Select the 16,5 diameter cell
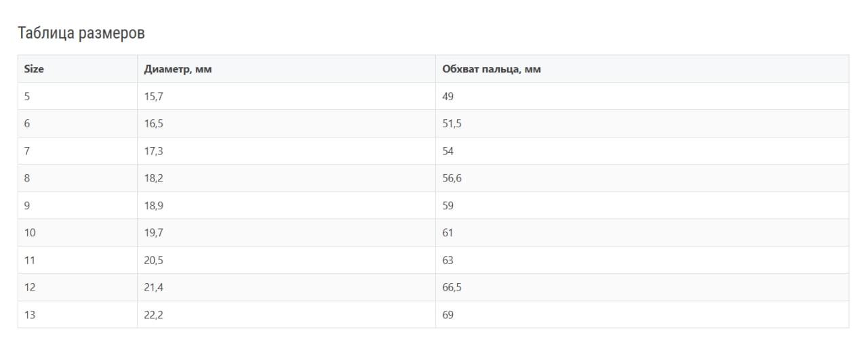The image size is (868, 363). tap(154, 124)
